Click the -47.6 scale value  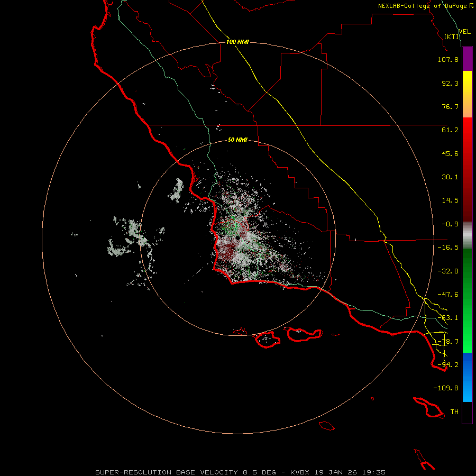click(448, 295)
